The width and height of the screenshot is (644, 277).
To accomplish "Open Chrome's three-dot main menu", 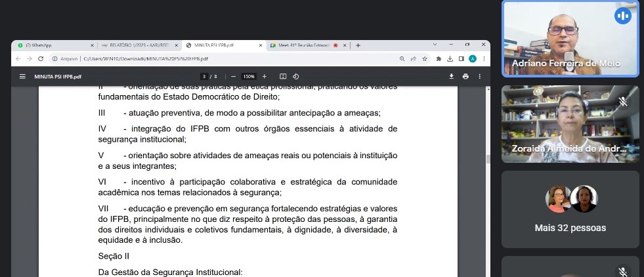I will [x=483, y=58].
